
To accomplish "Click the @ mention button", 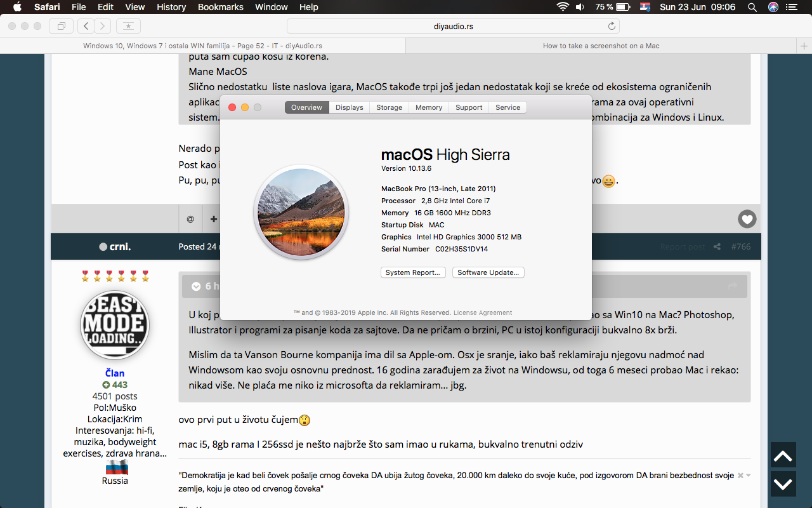I will [190, 219].
